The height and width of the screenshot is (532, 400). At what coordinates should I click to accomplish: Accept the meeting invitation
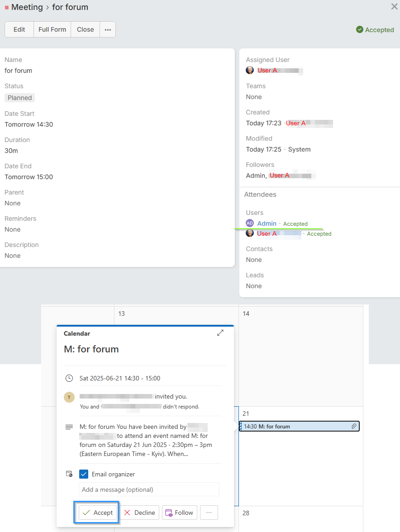pos(98,513)
